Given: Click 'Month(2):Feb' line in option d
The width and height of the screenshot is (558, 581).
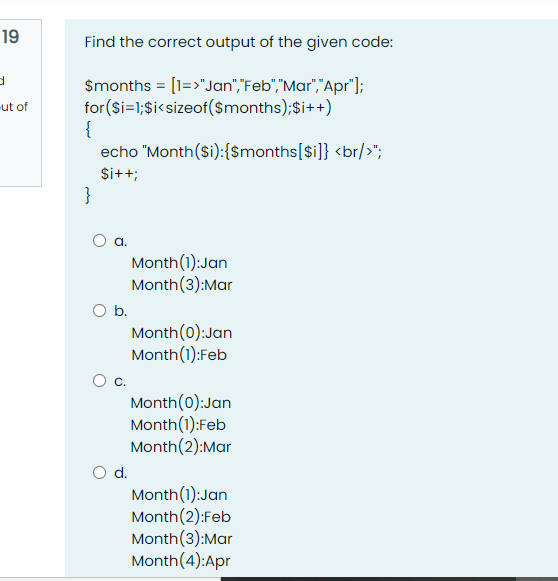Looking at the screenshot, I should click(x=181, y=517).
